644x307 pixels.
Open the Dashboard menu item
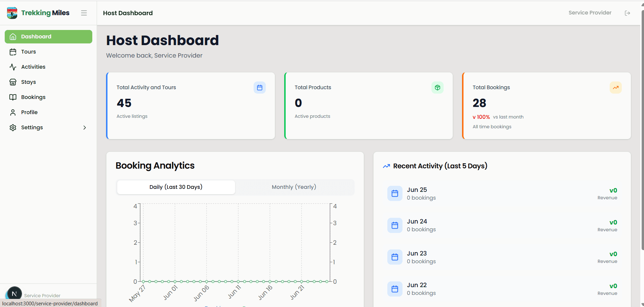49,37
